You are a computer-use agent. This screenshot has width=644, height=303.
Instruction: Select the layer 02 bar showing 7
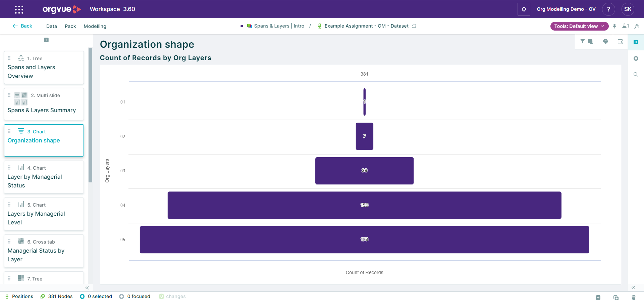tap(365, 136)
